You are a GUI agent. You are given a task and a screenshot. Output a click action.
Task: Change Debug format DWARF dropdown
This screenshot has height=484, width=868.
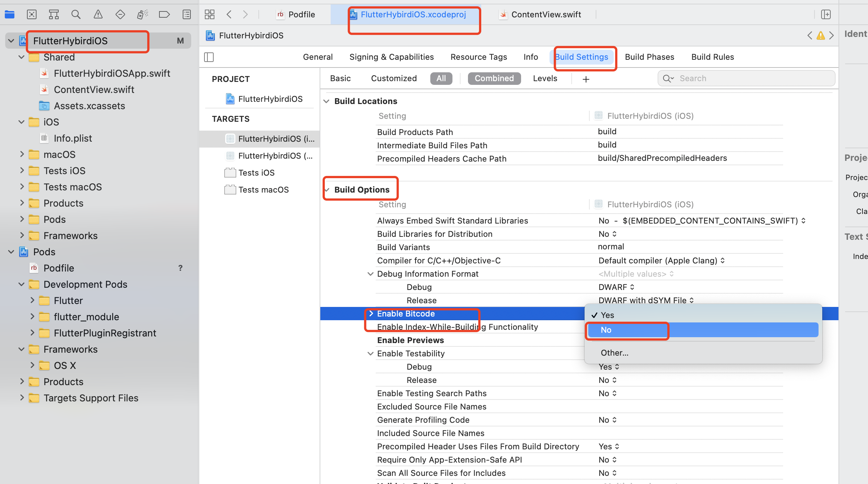(616, 287)
